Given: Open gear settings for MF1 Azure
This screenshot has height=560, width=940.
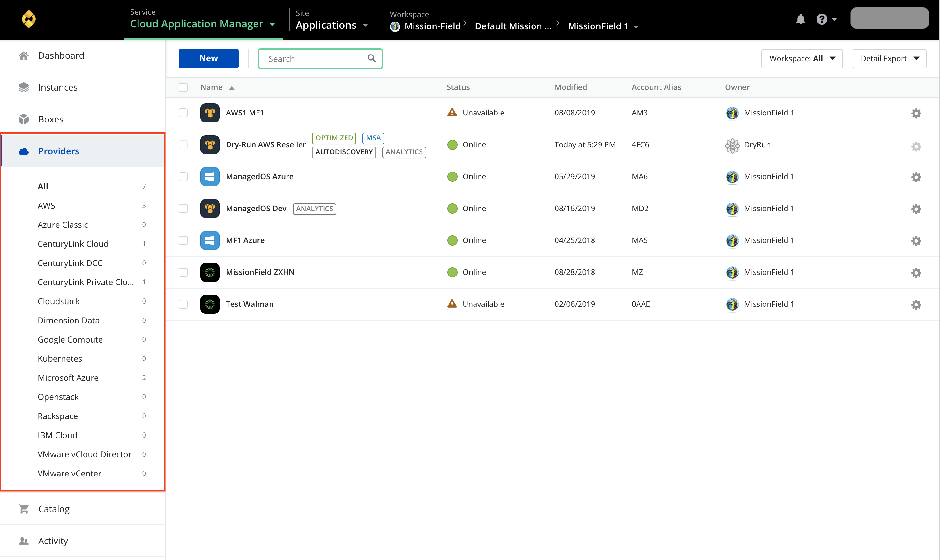Looking at the screenshot, I should coord(916,241).
